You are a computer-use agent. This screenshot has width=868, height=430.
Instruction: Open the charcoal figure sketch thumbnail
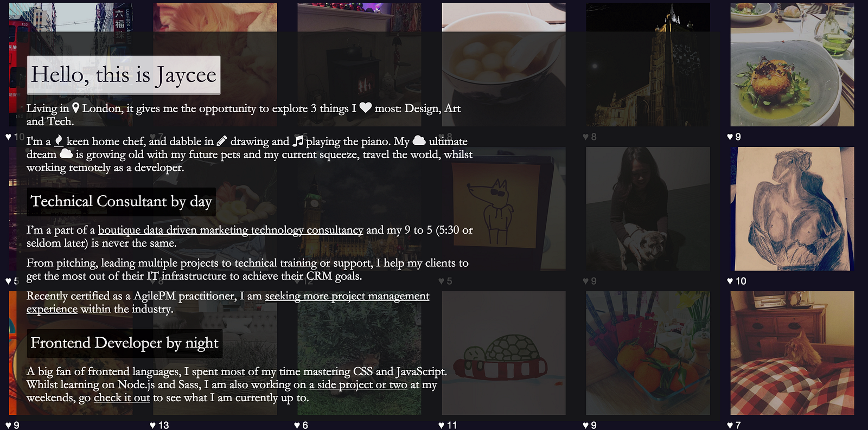[792, 209]
